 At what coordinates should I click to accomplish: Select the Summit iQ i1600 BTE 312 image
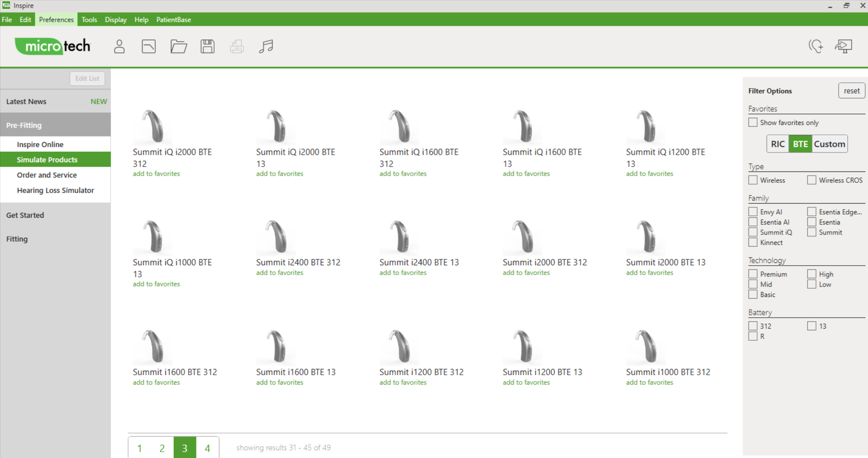pyautogui.click(x=399, y=127)
